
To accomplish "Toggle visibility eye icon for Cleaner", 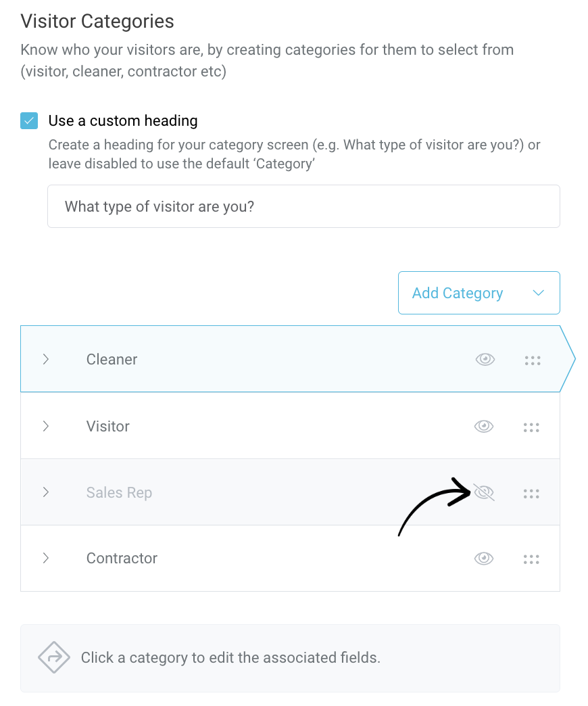I will (x=485, y=359).
